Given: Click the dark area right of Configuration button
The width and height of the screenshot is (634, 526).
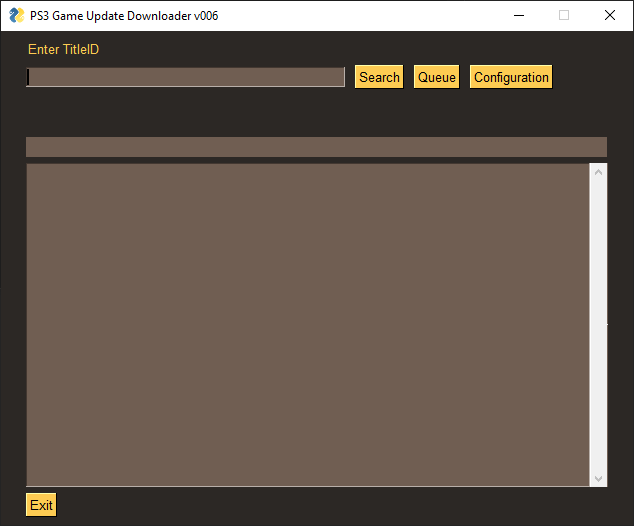Looking at the screenshot, I should tap(590, 77).
